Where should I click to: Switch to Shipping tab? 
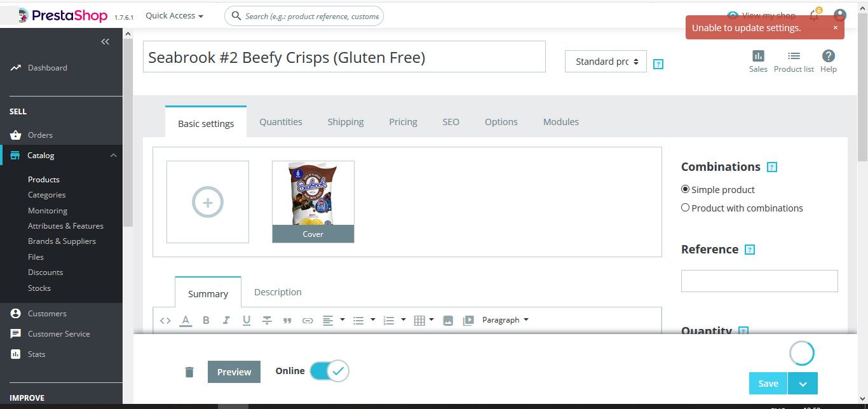346,122
